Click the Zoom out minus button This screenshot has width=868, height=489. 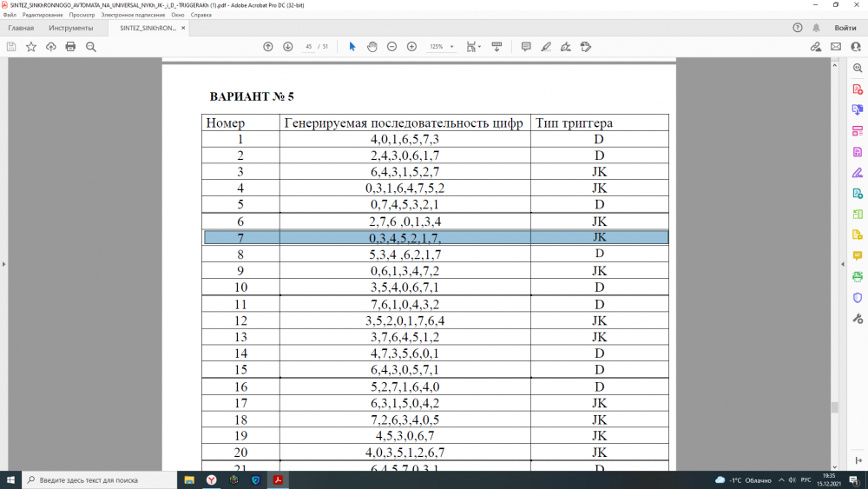pyautogui.click(x=391, y=47)
